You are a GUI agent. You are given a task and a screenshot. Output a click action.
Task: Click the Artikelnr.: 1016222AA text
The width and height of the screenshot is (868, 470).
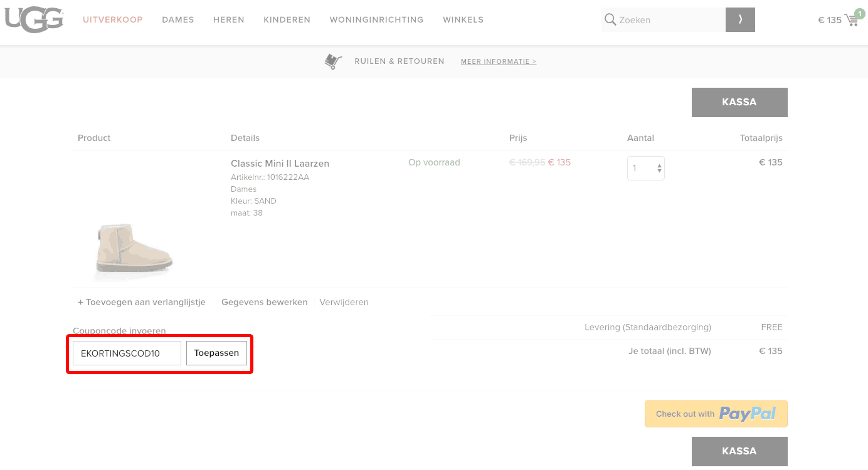(x=270, y=177)
